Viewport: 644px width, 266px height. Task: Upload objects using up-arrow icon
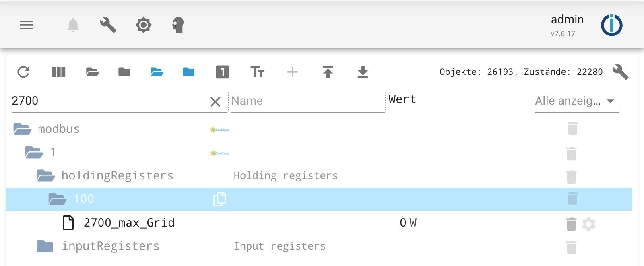coord(328,72)
